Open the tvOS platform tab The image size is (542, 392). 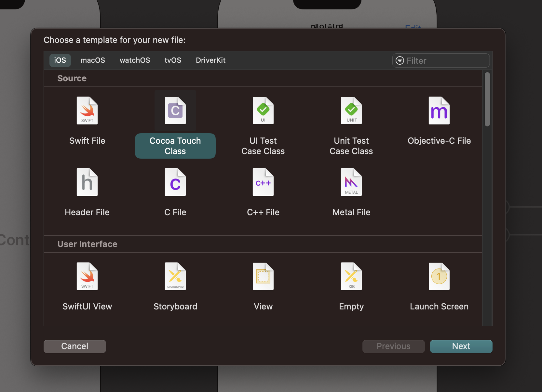[x=173, y=60]
